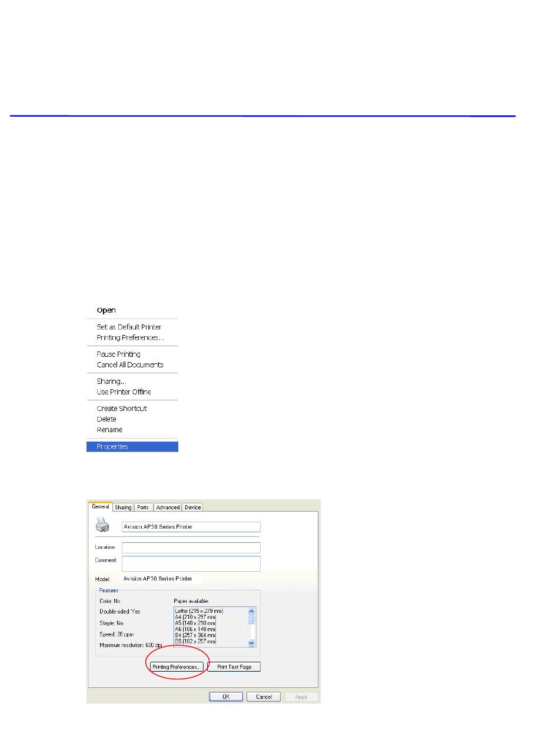559x756 pixels.
Task: Switch to the General tab
Action: pos(100,506)
